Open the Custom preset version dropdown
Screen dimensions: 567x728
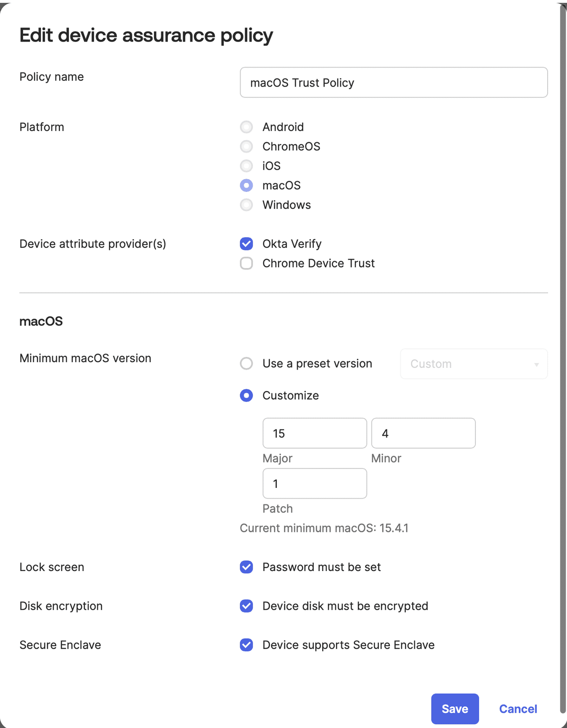[473, 364]
